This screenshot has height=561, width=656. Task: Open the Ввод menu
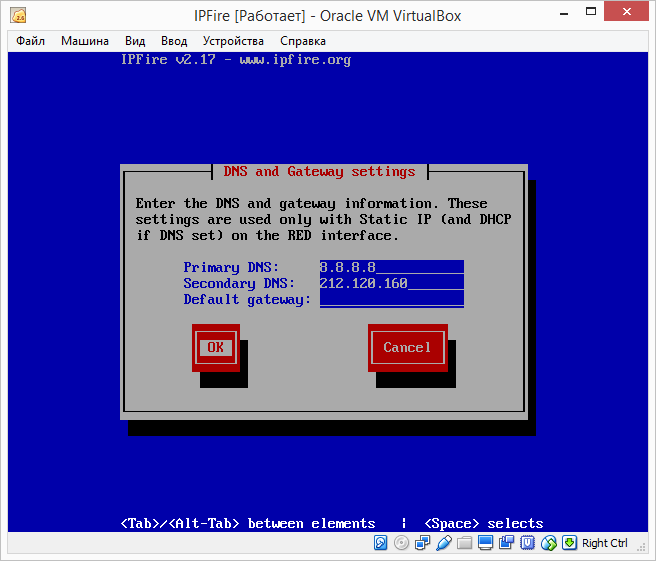pos(174,41)
